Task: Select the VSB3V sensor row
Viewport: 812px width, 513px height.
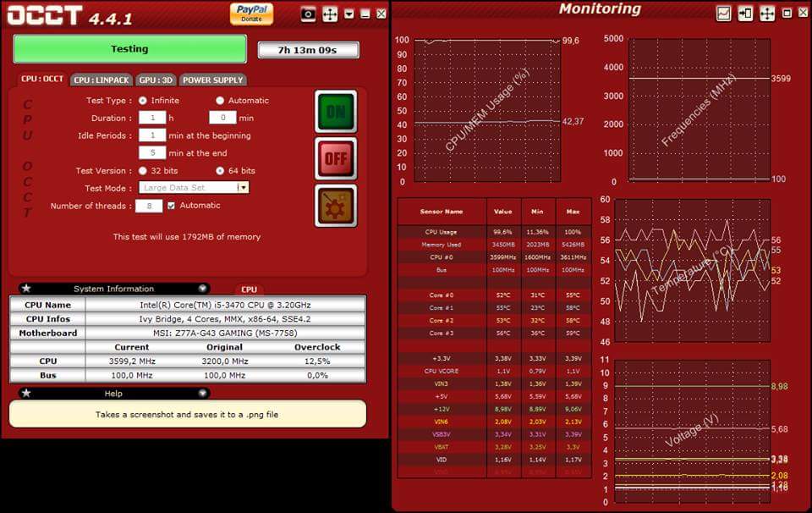Action: pos(495,434)
